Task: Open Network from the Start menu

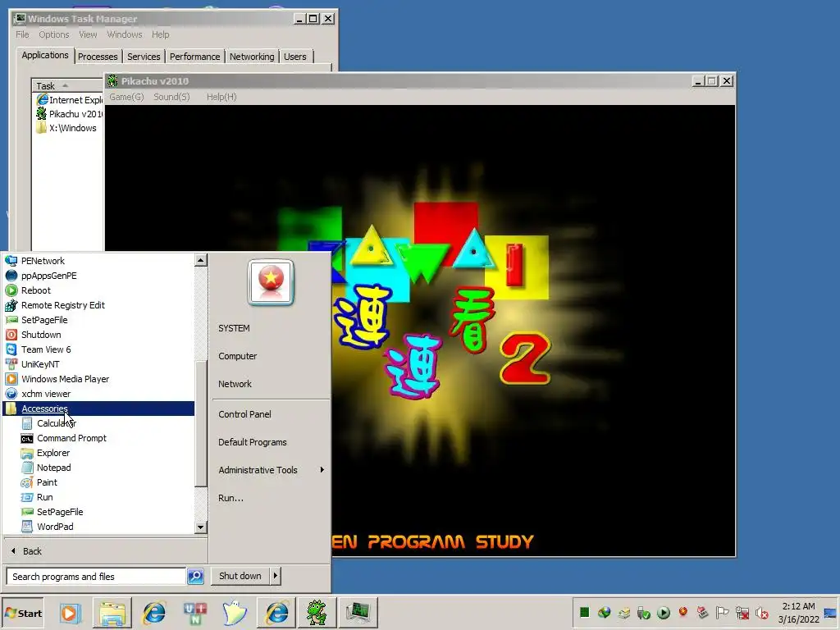Action: coord(235,384)
